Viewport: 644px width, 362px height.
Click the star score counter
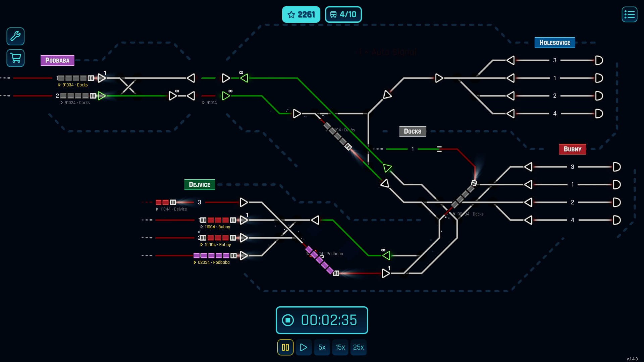pyautogui.click(x=301, y=14)
